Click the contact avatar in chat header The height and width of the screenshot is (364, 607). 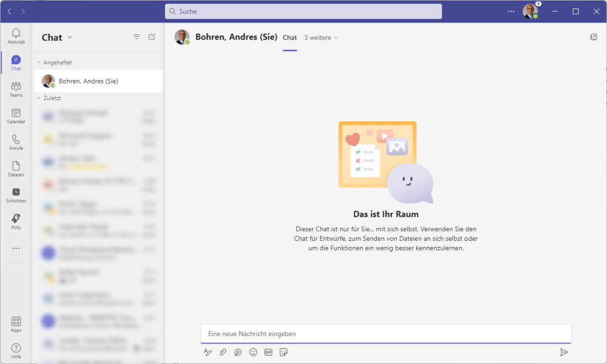pyautogui.click(x=182, y=37)
